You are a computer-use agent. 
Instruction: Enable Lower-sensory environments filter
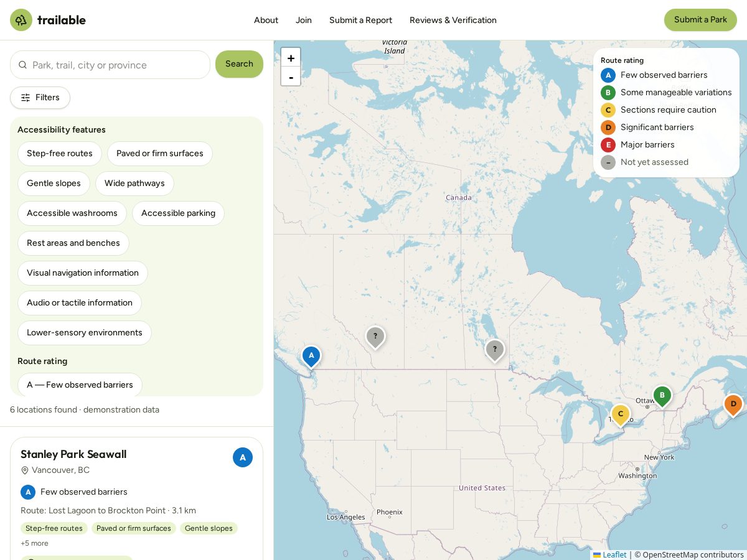click(x=85, y=333)
